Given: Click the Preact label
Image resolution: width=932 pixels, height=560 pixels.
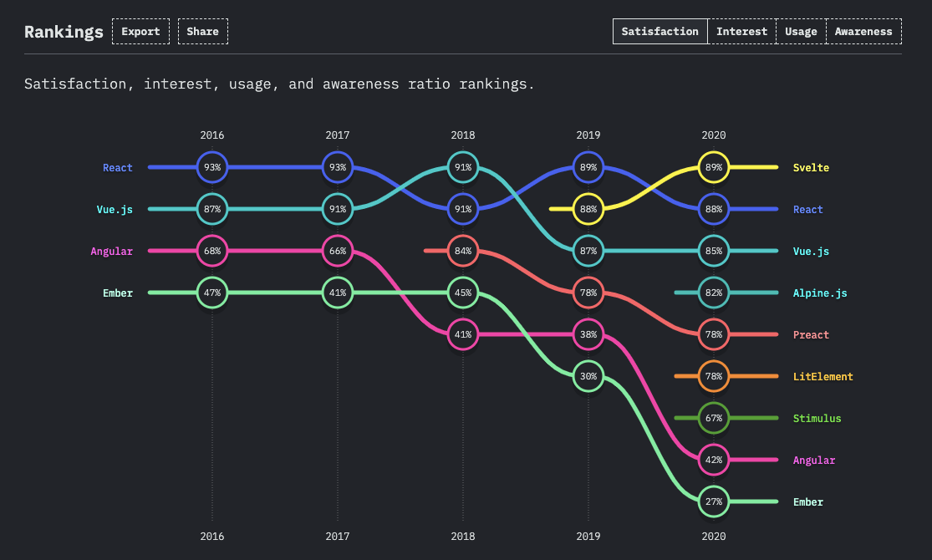Looking at the screenshot, I should [811, 334].
